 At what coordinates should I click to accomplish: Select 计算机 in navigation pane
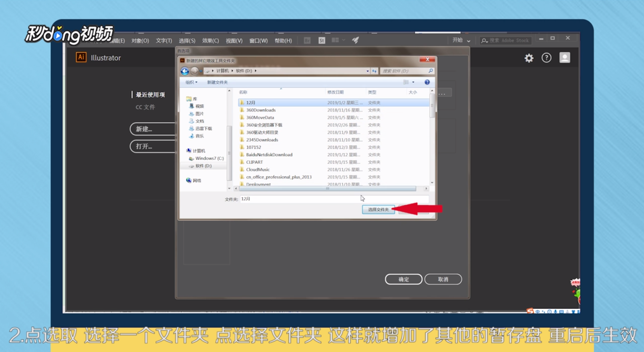pos(196,151)
